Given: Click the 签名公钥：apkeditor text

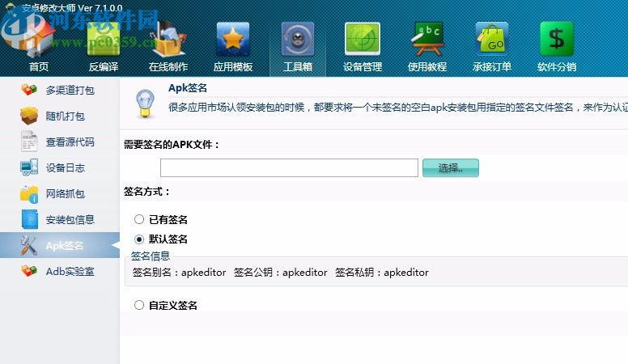Looking at the screenshot, I should (x=281, y=273).
